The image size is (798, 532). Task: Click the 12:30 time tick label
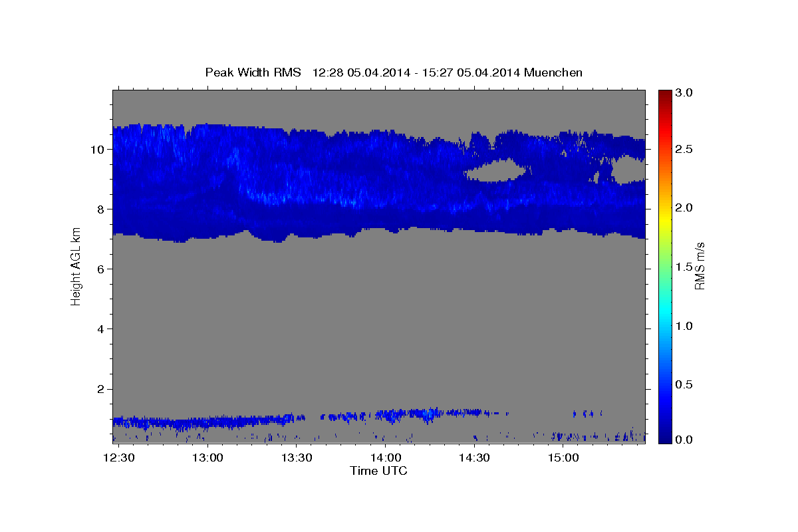[x=120, y=458]
